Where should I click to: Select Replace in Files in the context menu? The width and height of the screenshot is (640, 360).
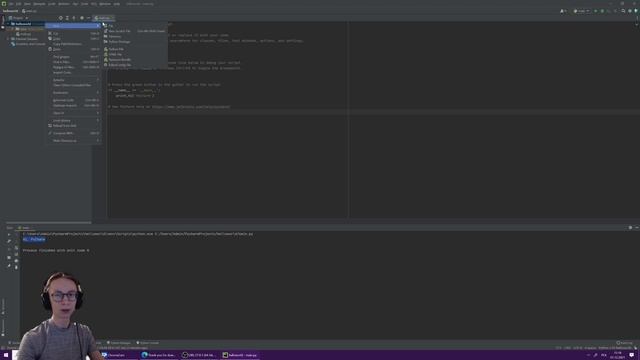[x=73, y=67]
